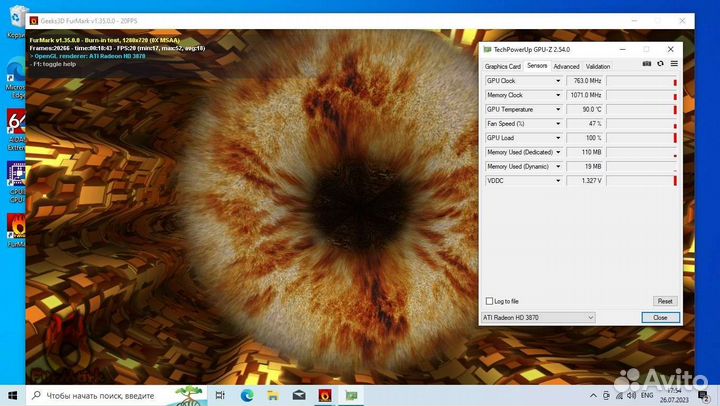The height and width of the screenshot is (406, 720).
Task: Open the AIDA64 Extreme desktop shortcut
Action: [16, 130]
